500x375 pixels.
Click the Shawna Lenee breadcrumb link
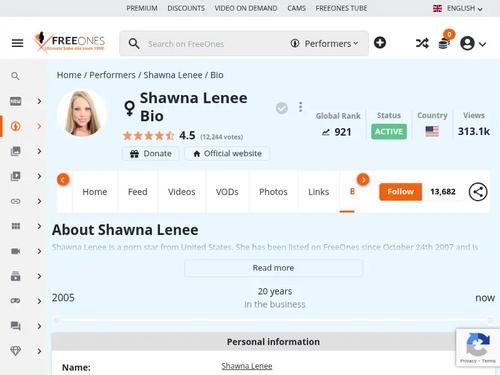tap(173, 75)
